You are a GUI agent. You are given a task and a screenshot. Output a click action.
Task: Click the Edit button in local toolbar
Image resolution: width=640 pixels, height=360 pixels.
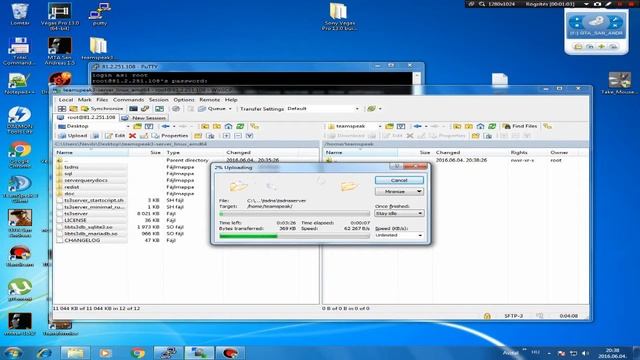click(x=115, y=136)
